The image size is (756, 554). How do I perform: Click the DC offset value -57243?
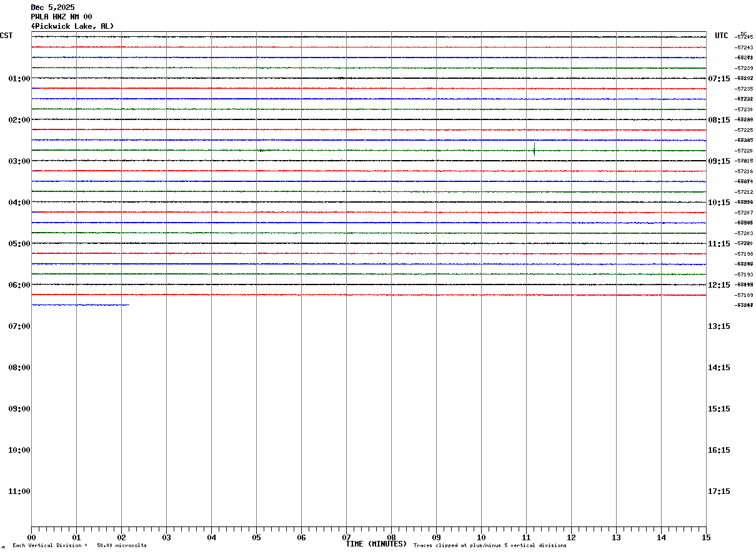(x=744, y=48)
